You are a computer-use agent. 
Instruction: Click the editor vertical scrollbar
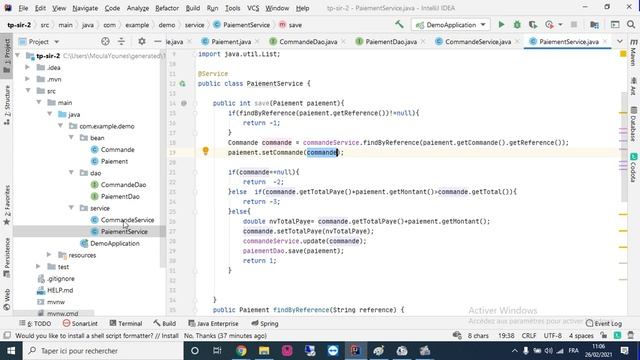623,147
